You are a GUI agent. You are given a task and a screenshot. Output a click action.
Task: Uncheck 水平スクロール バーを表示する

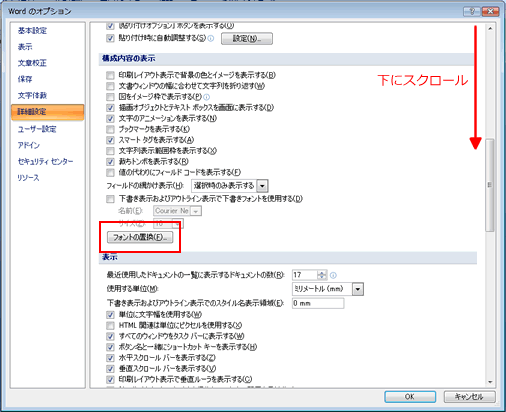point(110,358)
